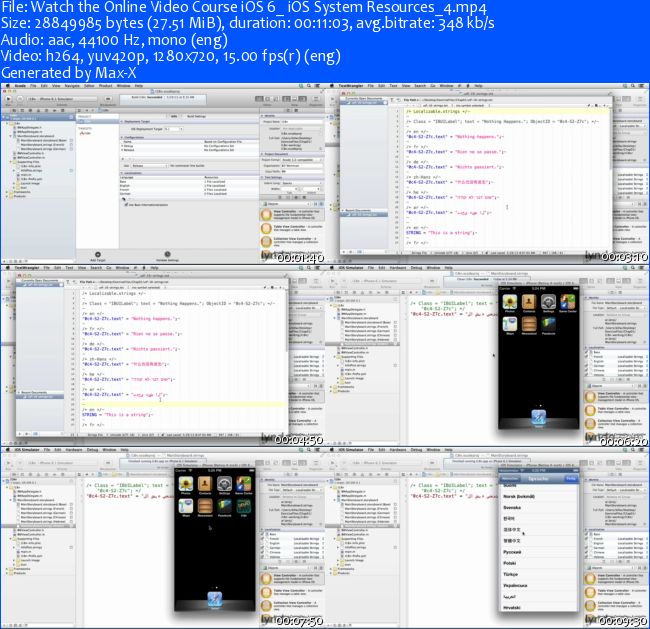Choose Русский in 00:09:30 language list

[x=538, y=552]
